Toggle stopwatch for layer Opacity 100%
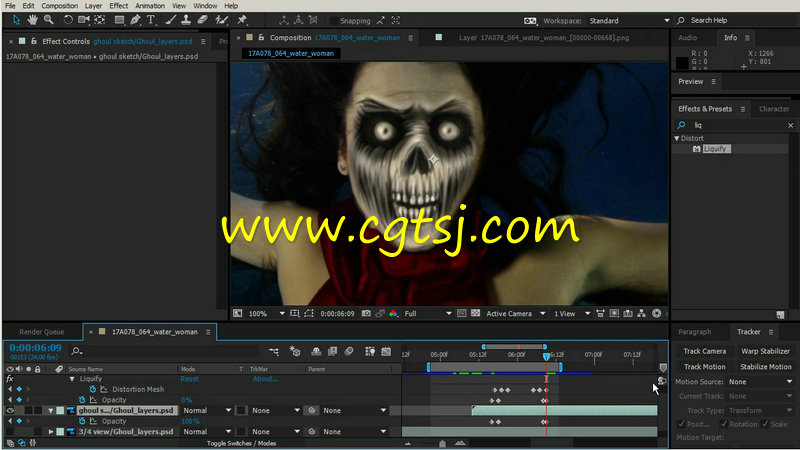Image resolution: width=800 pixels, height=450 pixels. click(x=82, y=421)
